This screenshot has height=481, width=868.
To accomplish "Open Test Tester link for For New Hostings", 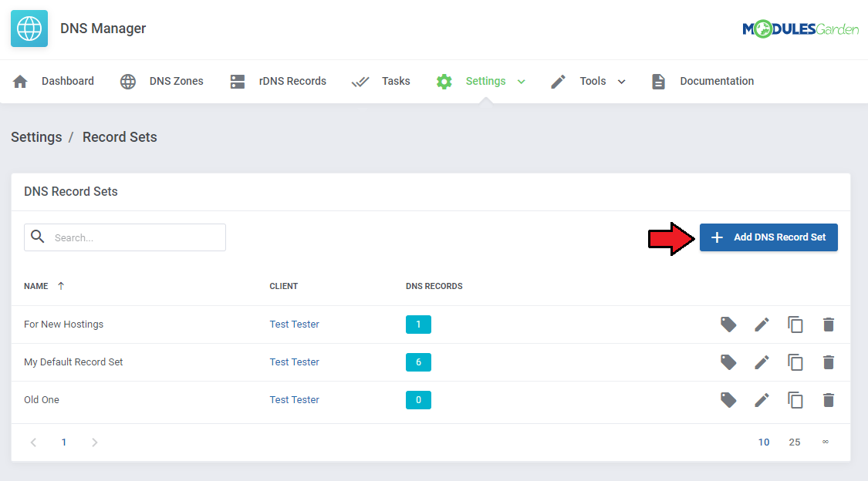I will [295, 325].
